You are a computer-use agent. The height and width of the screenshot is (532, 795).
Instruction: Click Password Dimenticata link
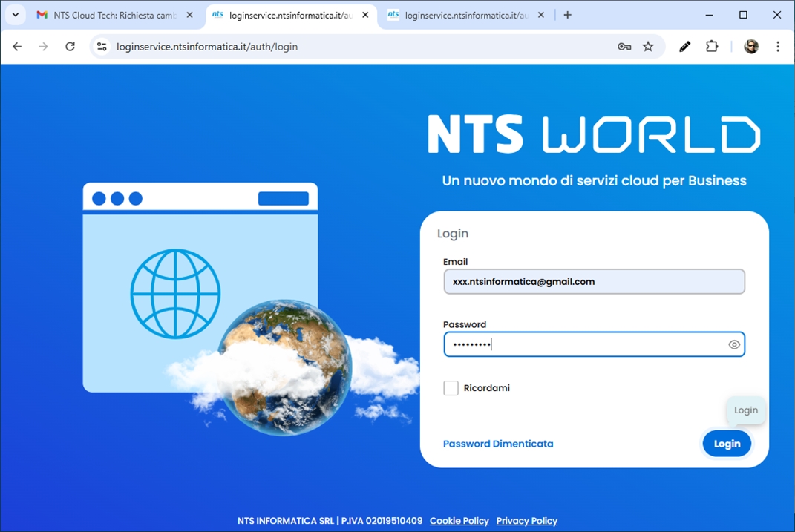click(498, 444)
